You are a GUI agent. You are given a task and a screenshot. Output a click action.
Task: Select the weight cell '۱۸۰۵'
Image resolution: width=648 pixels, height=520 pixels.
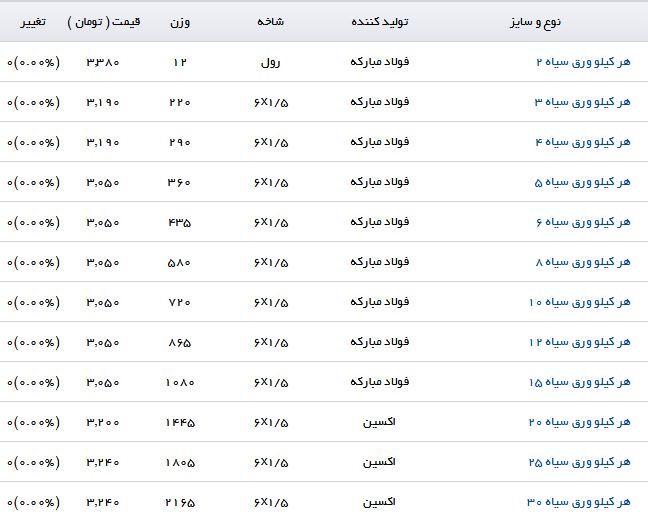pos(180,463)
